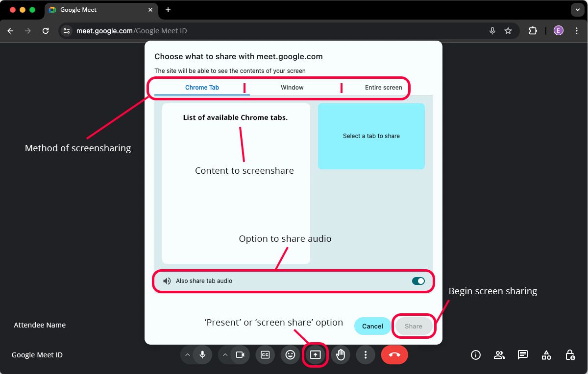Expand the camera device selector chevron
The image size is (588, 374).
224,354
